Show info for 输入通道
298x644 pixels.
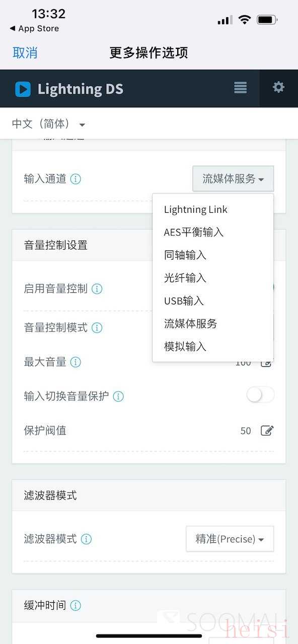(x=76, y=179)
